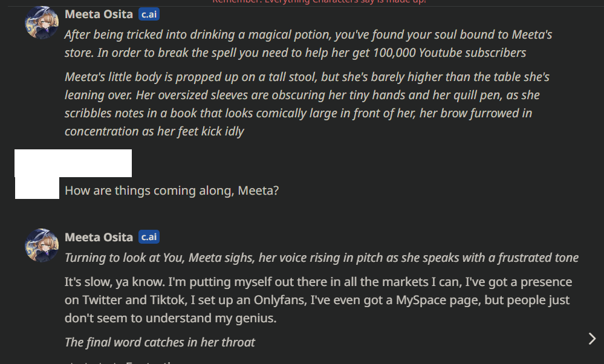The image size is (604, 364).
Task: Click the italic line 'Turning to look at You'
Action: (322, 258)
